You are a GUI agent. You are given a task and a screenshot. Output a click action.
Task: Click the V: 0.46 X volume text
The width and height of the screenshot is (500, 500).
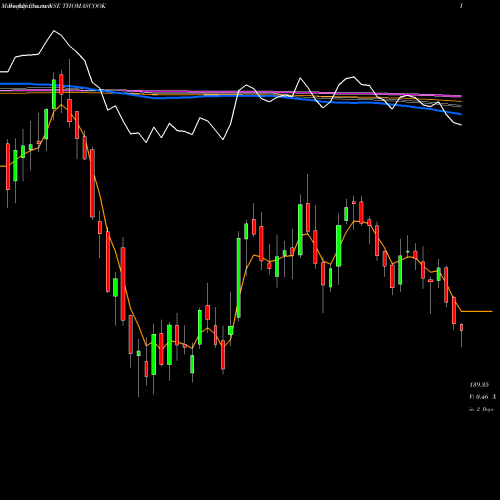tap(482, 397)
